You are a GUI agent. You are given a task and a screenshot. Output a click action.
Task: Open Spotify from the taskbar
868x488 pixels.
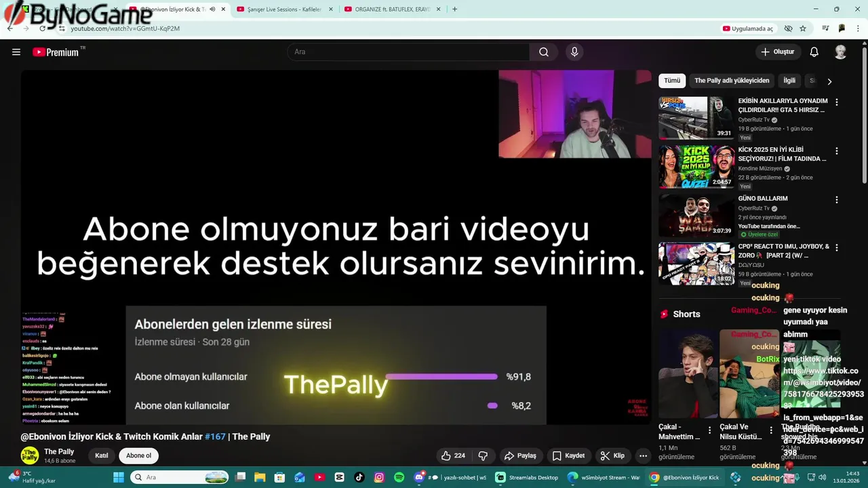[x=399, y=477]
